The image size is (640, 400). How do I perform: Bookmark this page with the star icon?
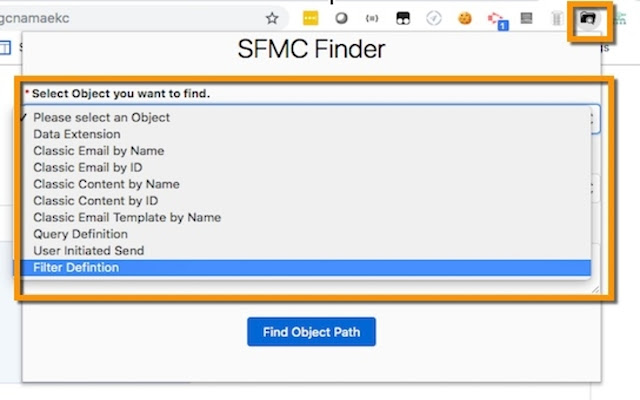272,18
